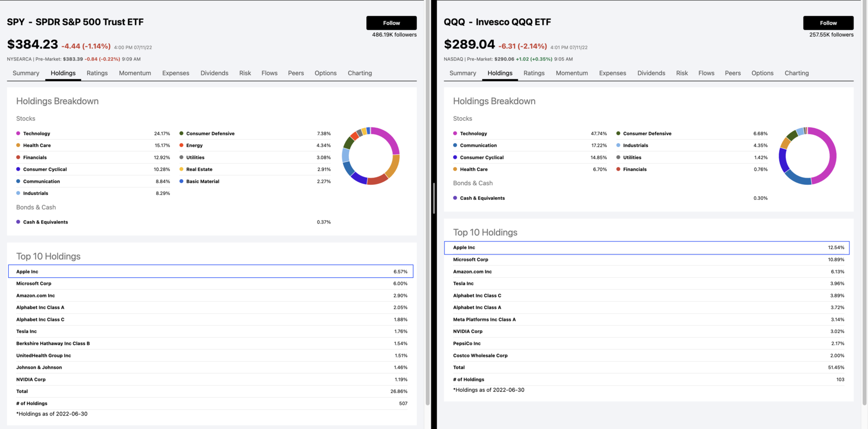The height and width of the screenshot is (429, 868).
Task: Select UnitedHealth Group Inc row
Action: (x=211, y=355)
